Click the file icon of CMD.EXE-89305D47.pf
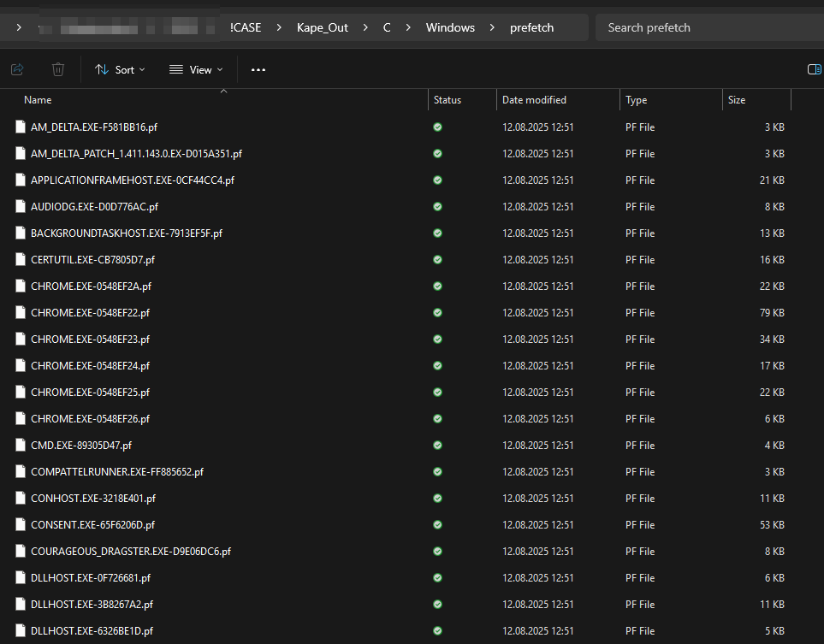The image size is (824, 644). pyautogui.click(x=21, y=446)
